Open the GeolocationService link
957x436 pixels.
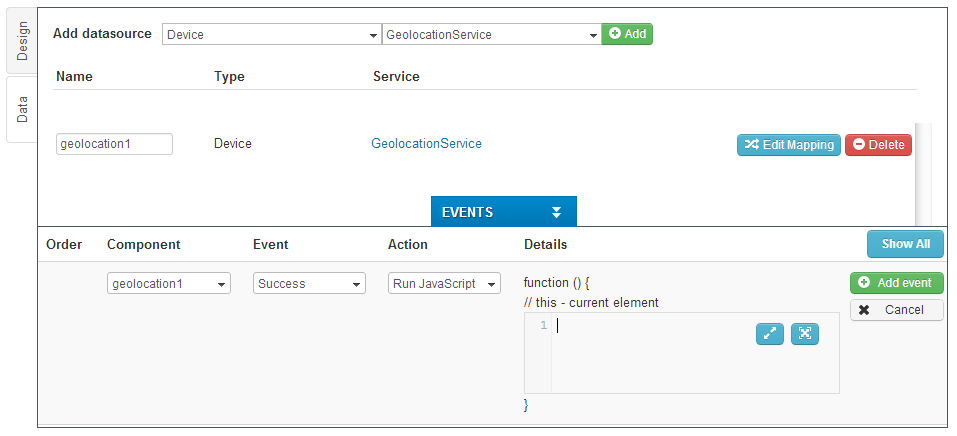click(x=426, y=144)
